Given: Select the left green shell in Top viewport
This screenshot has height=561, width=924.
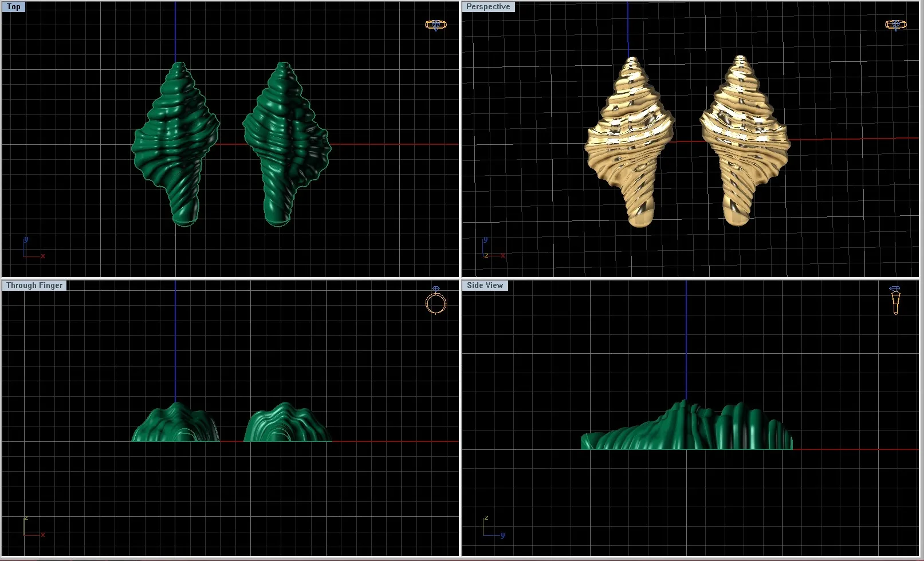Looking at the screenshot, I should pos(175,143).
